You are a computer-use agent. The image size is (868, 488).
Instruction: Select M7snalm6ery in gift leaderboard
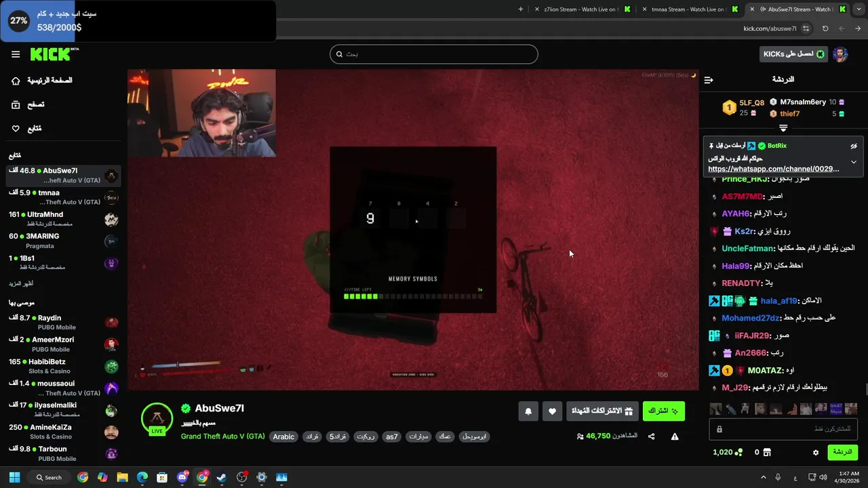[803, 102]
